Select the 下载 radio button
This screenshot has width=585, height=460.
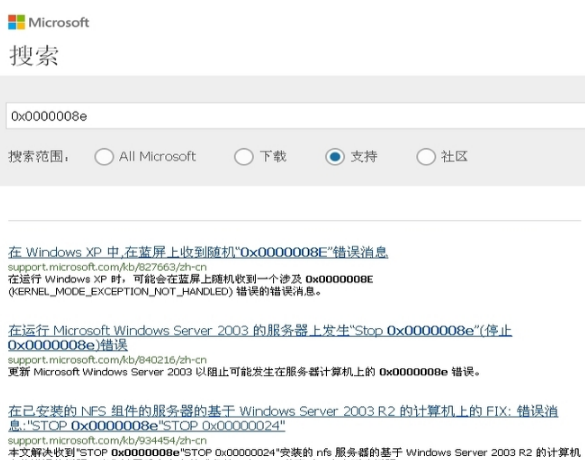click(x=244, y=156)
